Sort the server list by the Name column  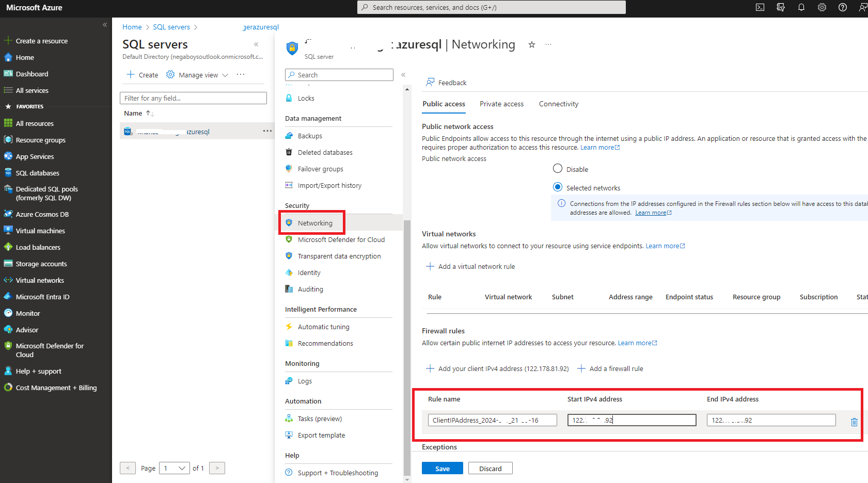pyautogui.click(x=138, y=113)
